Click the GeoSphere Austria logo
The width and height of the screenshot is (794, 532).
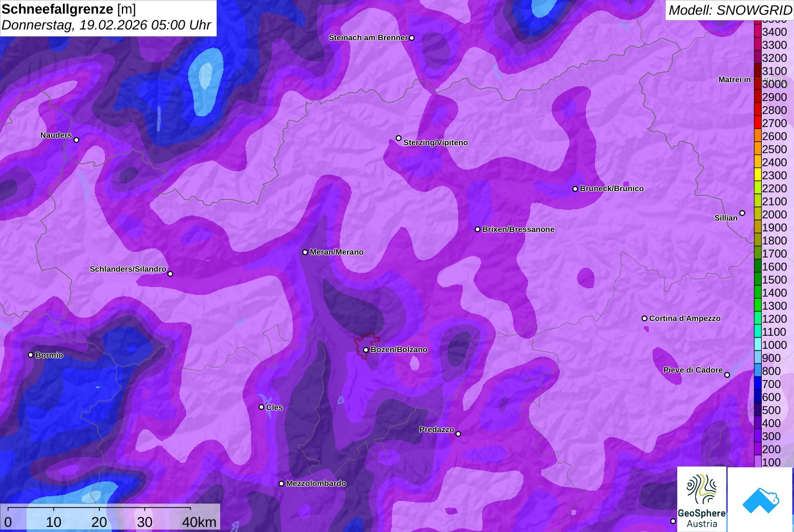coord(702,500)
